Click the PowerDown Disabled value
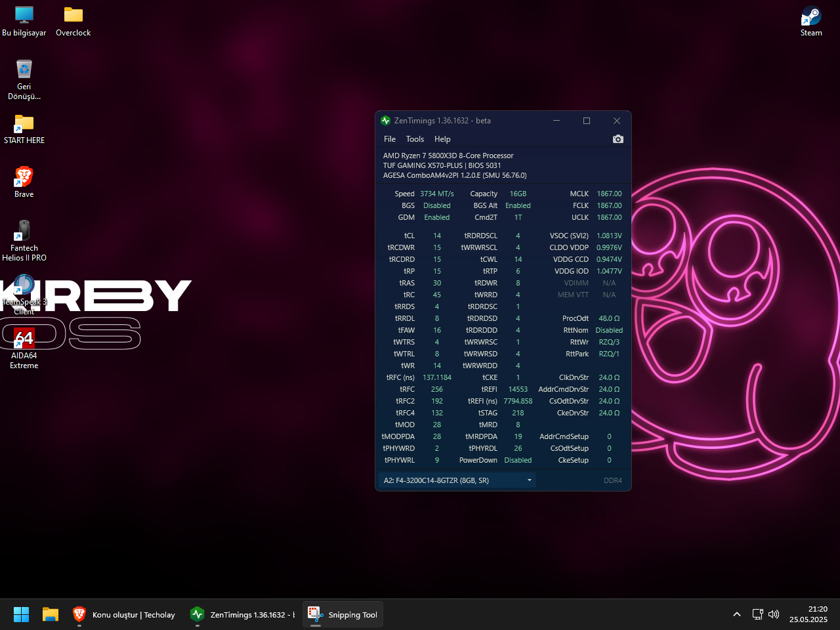 coord(518,460)
